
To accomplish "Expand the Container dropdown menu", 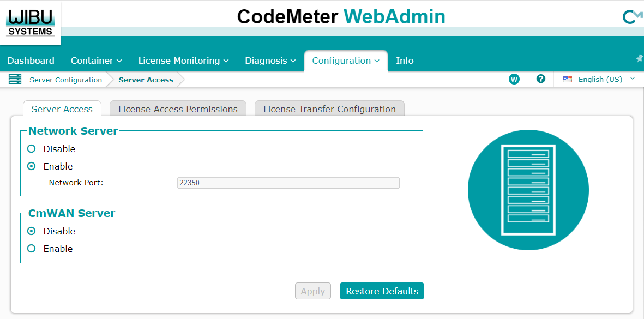I will click(x=96, y=61).
